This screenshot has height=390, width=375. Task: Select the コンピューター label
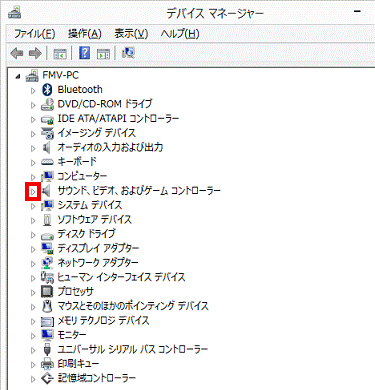coord(82,176)
